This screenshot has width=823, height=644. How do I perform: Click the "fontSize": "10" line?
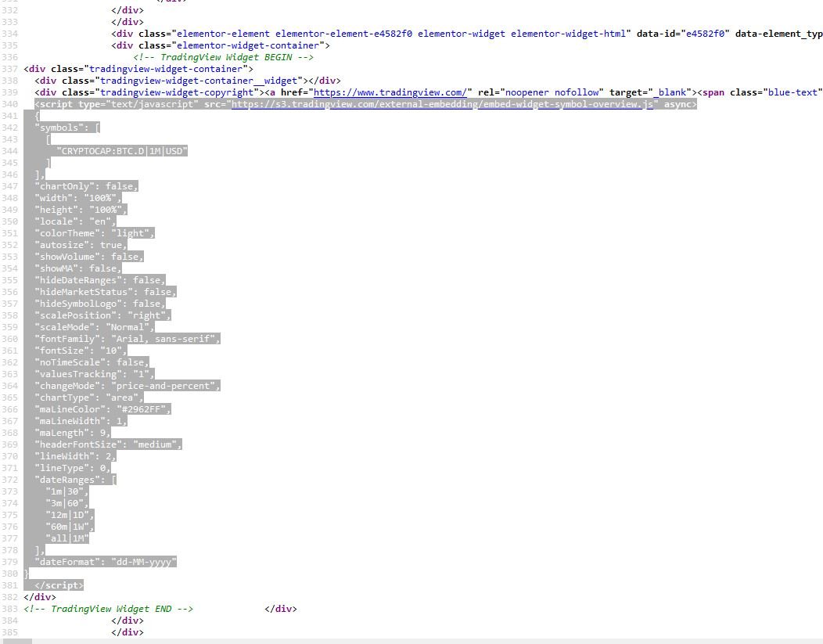tap(81, 351)
